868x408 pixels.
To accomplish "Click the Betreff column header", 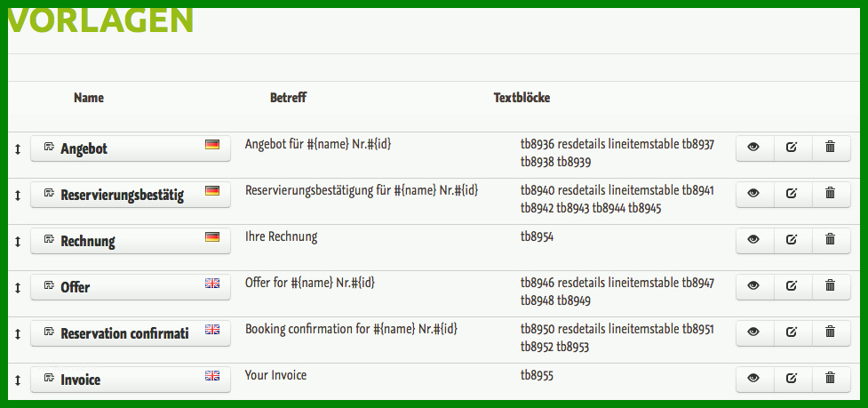I will point(288,98).
